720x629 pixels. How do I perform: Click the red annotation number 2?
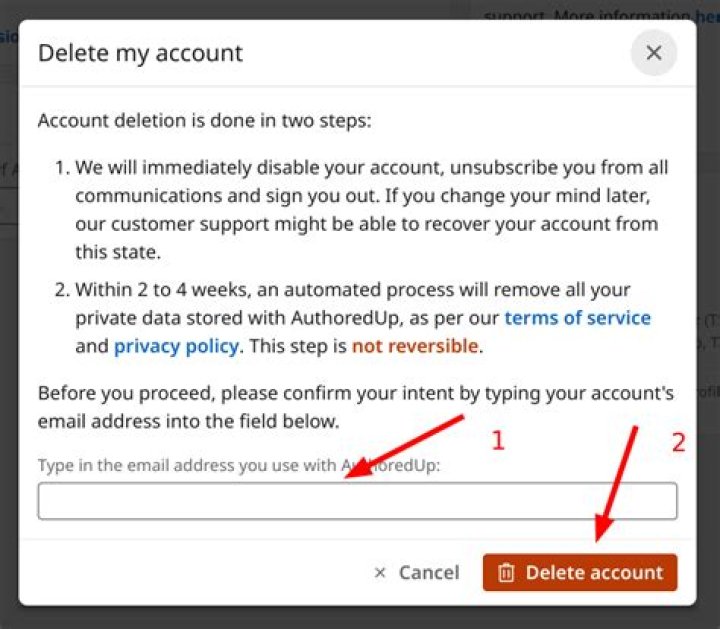coord(678,442)
